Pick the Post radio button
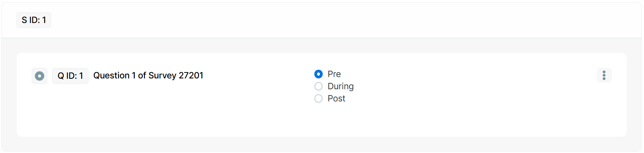 (x=319, y=99)
